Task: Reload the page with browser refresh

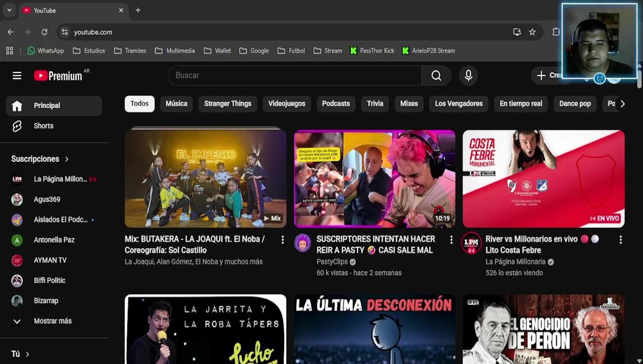Action: coord(44,32)
